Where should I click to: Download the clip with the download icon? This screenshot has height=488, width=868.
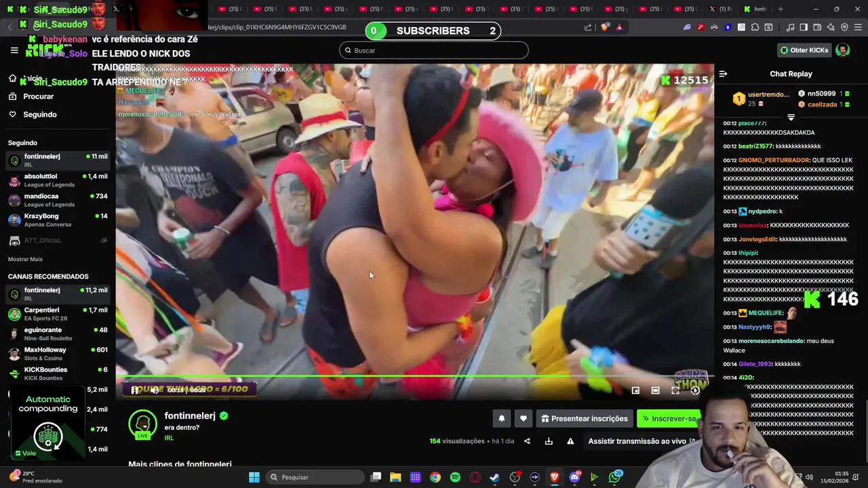click(x=549, y=441)
